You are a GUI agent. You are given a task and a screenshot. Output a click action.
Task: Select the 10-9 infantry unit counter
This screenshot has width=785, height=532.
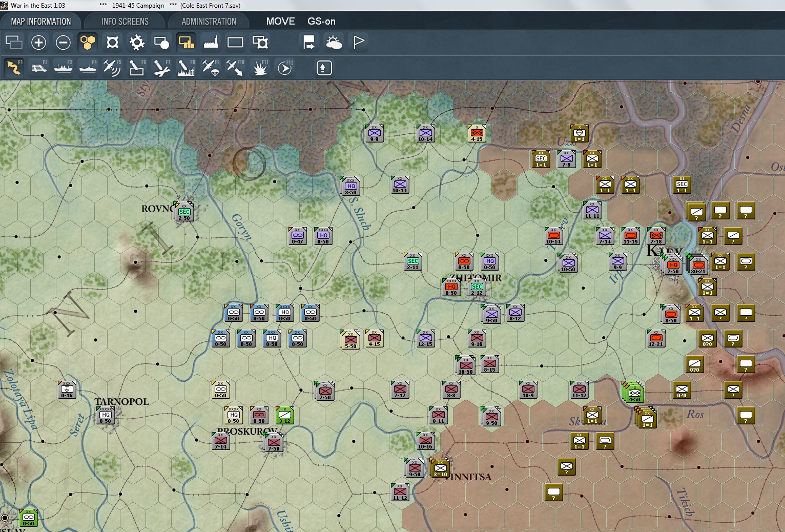[528, 390]
